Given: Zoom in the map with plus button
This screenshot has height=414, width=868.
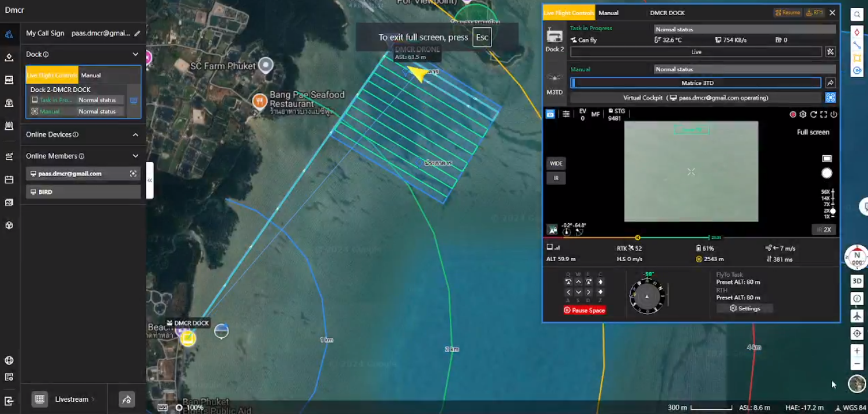Looking at the screenshot, I should pos(856,351).
